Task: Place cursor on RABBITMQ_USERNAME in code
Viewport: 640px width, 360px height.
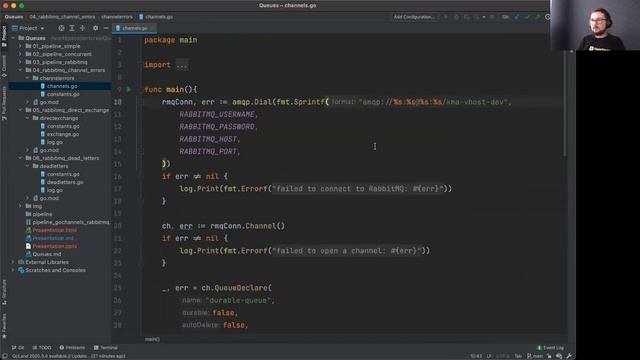Action: 217,115
